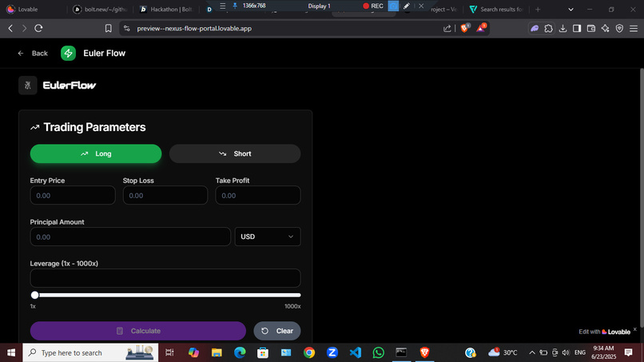Focus the Stop Loss input field
This screenshot has width=644, height=362.
(x=165, y=195)
